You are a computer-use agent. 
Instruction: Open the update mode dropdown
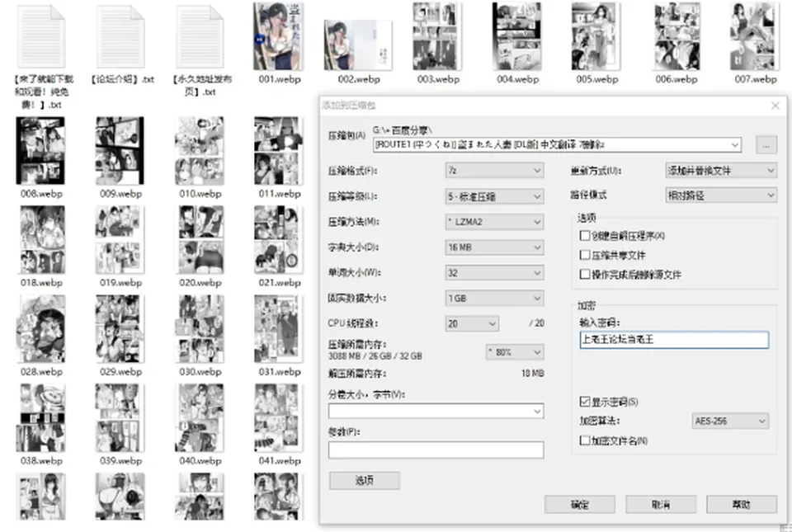(x=721, y=171)
